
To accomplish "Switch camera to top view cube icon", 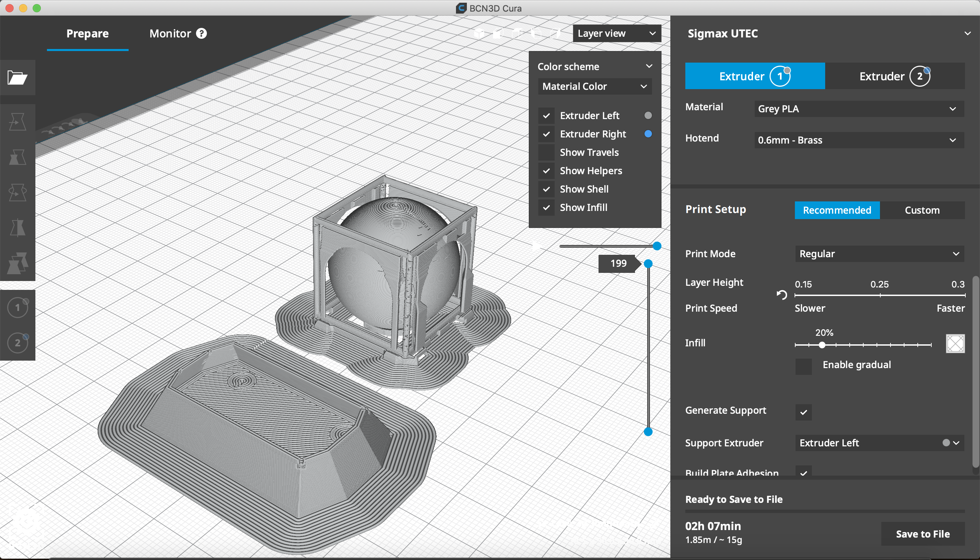I will (517, 34).
